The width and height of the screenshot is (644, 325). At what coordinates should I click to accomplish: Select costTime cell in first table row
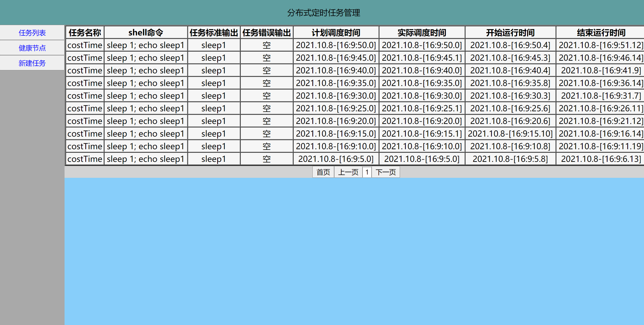coord(85,45)
